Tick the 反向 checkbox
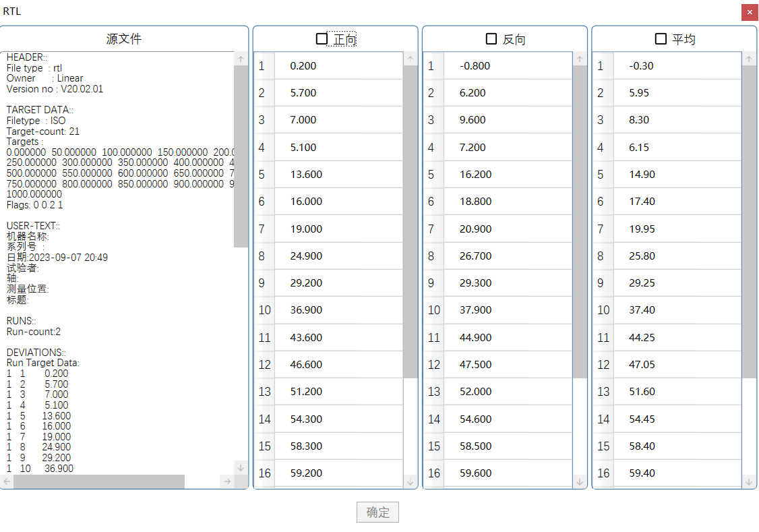759x532 pixels. click(491, 39)
